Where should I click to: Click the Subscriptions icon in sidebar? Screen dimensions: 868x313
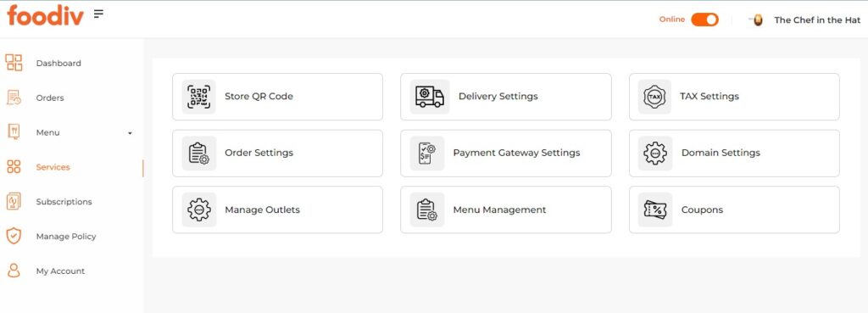point(14,201)
